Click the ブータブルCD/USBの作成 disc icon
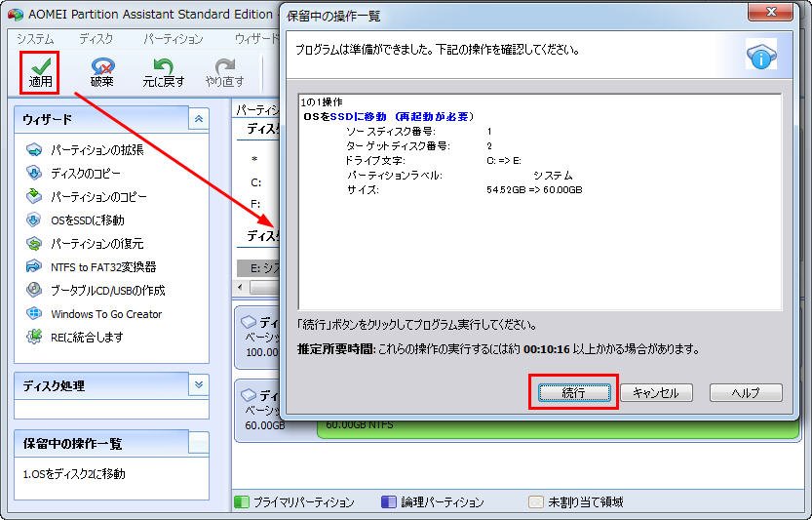The width and height of the screenshot is (812, 520). coord(34,290)
